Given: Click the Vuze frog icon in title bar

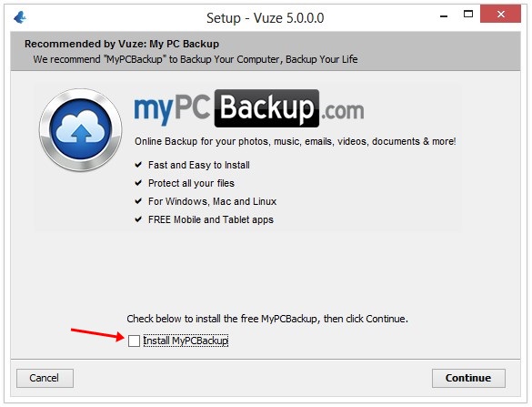Looking at the screenshot, I should click(20, 17).
